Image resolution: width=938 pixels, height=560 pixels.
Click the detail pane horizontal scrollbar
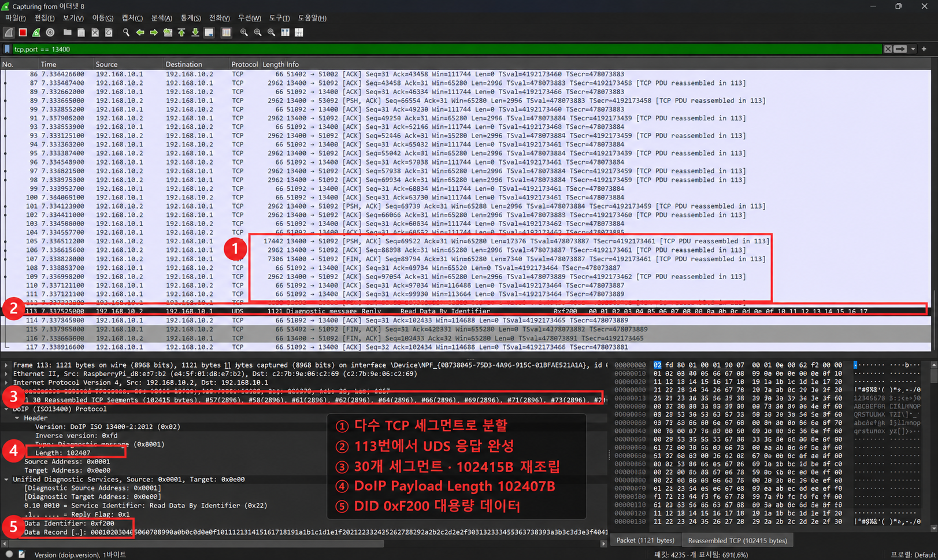coord(197,544)
